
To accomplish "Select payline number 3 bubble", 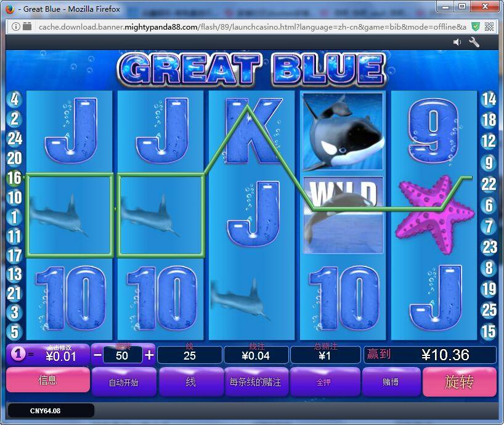I will click(x=14, y=312).
